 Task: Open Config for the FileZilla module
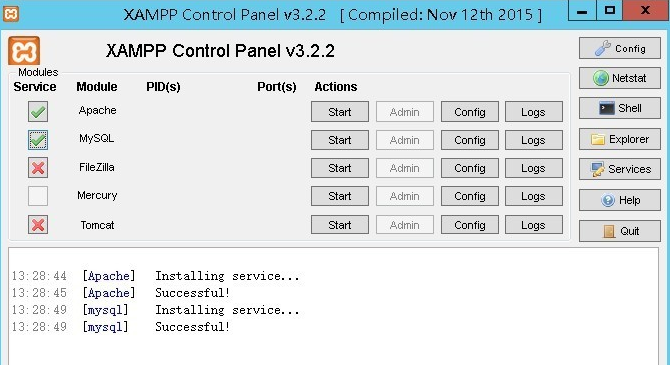470,168
